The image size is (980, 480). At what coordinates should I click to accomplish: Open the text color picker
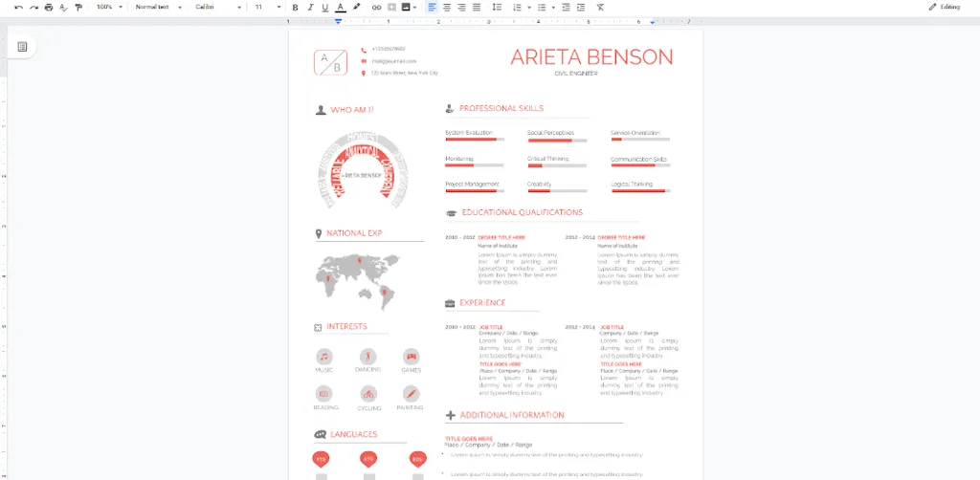tap(340, 7)
